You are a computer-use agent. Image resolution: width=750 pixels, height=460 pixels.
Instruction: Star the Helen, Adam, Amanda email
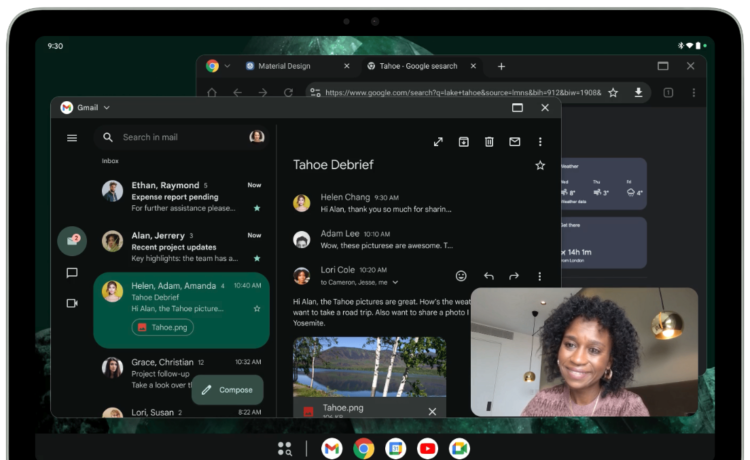[257, 308]
